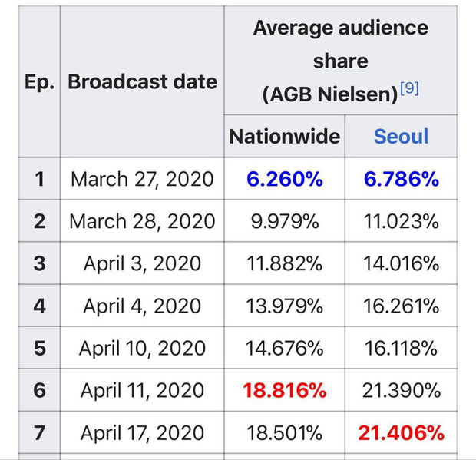Open the Seoul column header link
The height and width of the screenshot is (460, 476).
click(401, 137)
